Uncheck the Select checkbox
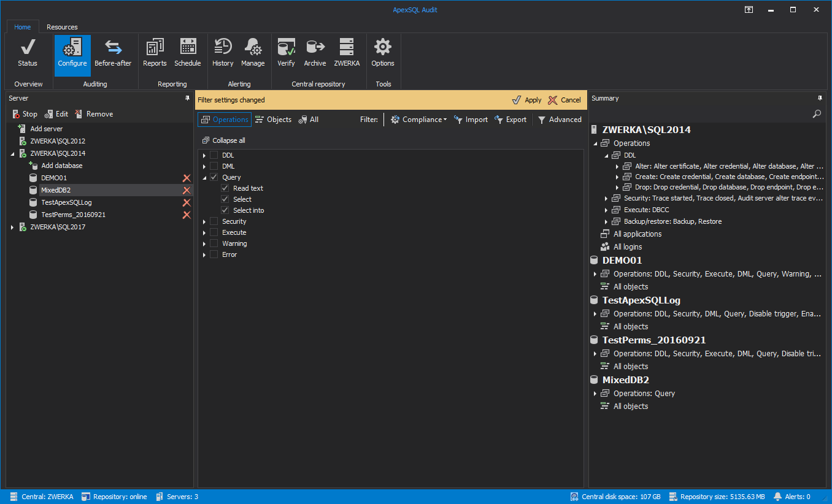Screen dimensions: 832x504 point(225,199)
